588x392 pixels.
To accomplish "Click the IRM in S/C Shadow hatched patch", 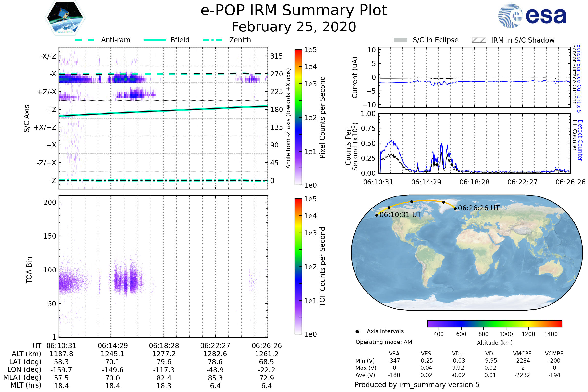I will tap(479, 40).
